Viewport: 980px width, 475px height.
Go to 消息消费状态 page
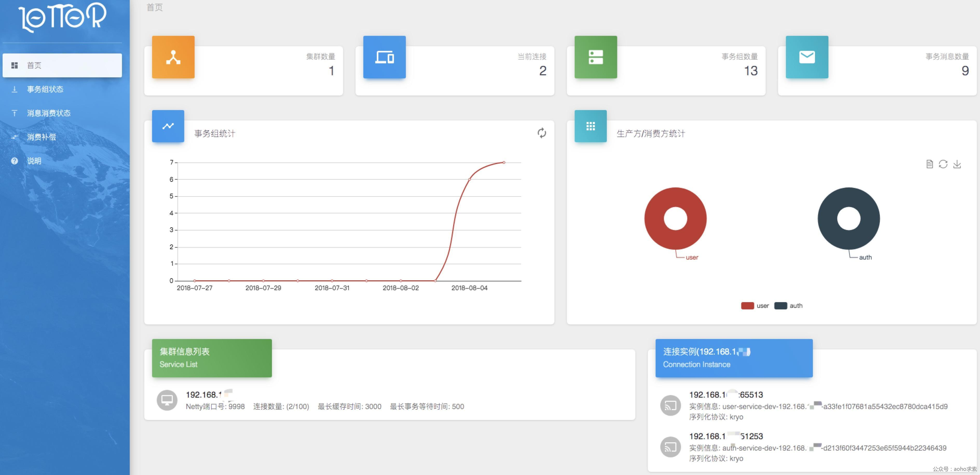point(48,113)
